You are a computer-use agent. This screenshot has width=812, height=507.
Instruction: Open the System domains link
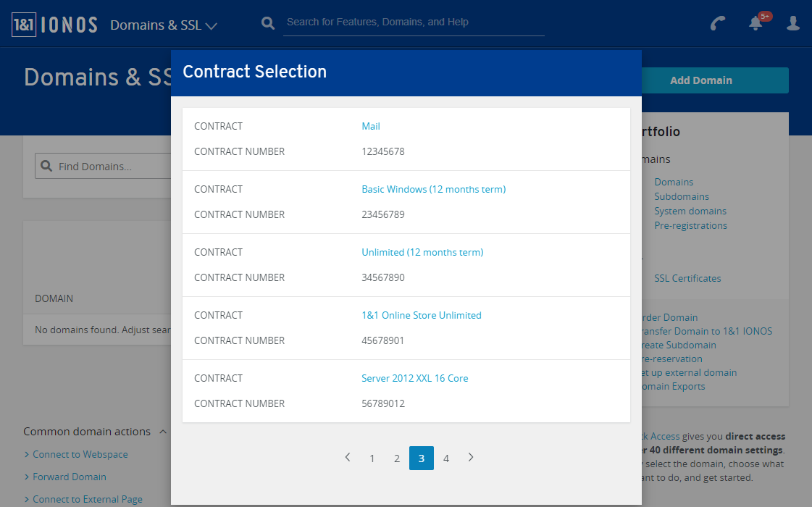tap(690, 211)
